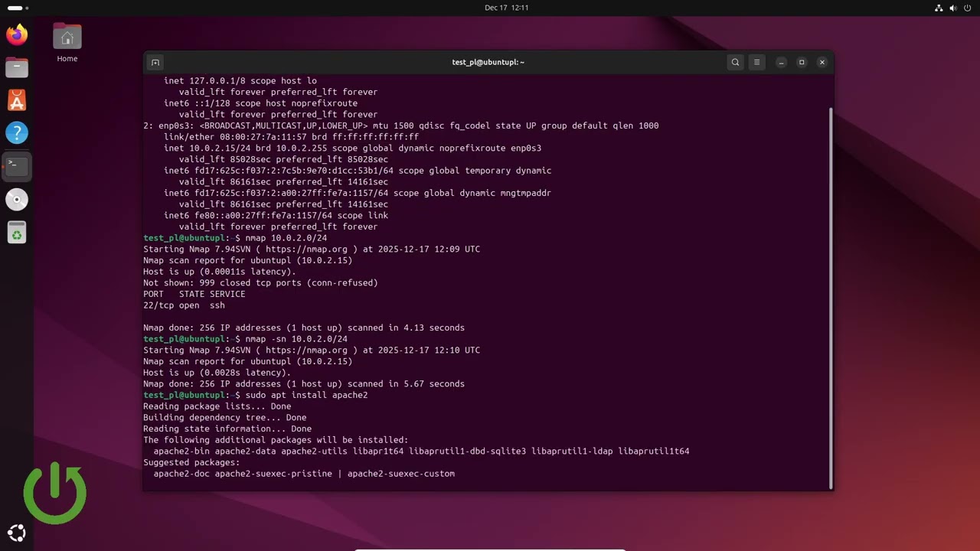Screen dimensions: 980x551
Task: Launch the Ubuntu App Center dock icon
Action: click(x=17, y=100)
